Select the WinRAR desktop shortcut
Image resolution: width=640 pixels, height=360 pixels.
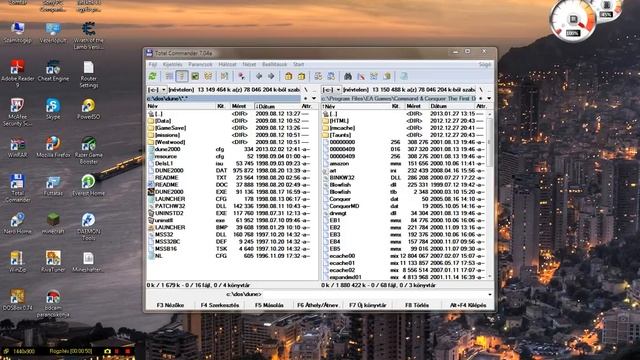click(x=17, y=147)
